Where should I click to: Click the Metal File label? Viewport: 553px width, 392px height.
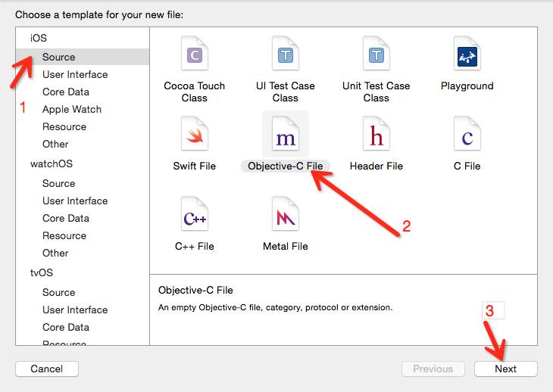click(286, 246)
